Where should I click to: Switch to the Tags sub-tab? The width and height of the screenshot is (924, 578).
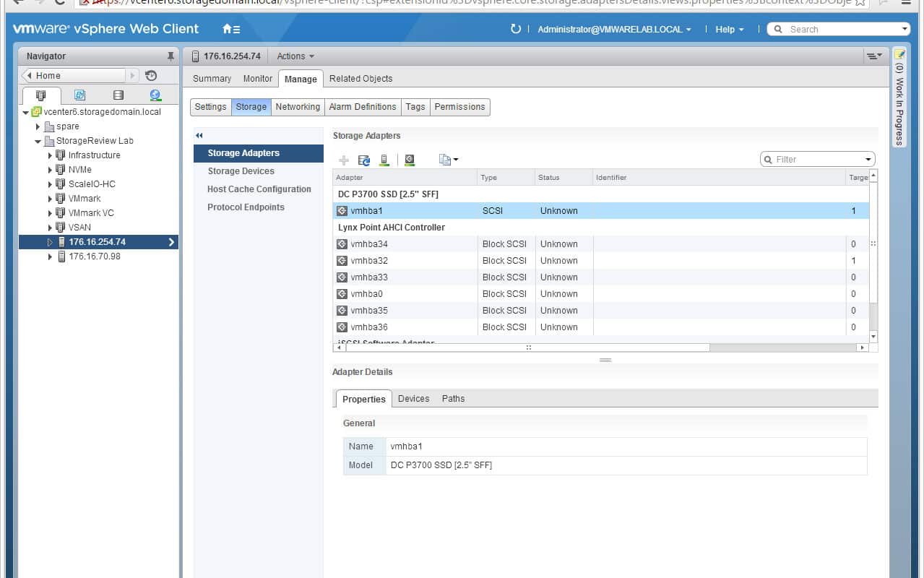click(415, 107)
